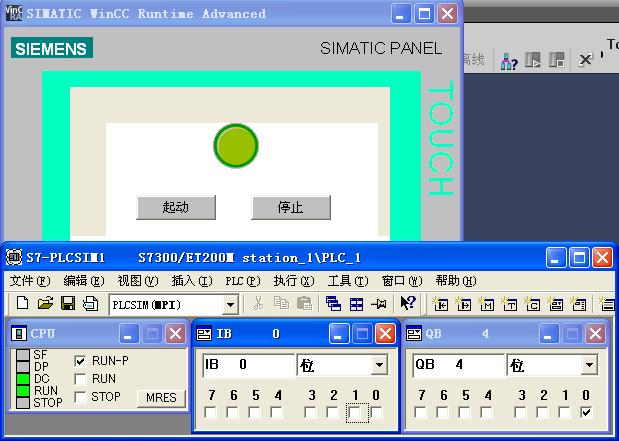Open the 视图(V) menu
Image resolution: width=619 pixels, height=441 pixels.
(x=138, y=281)
